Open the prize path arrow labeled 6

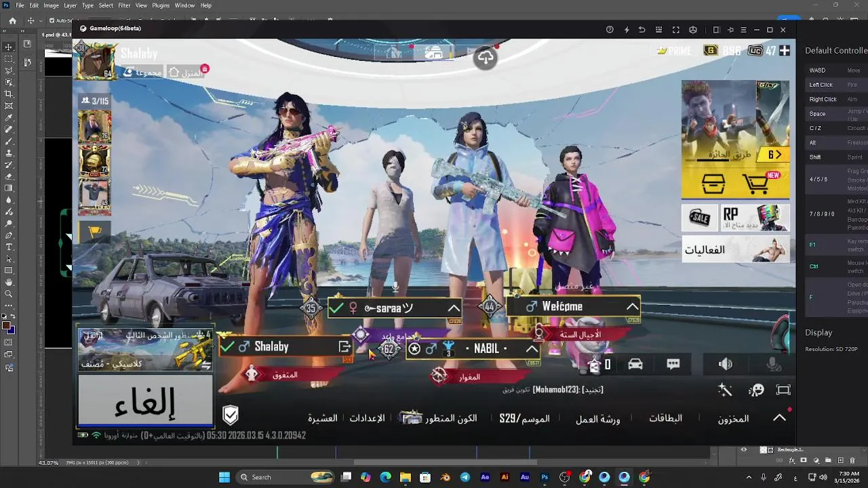coord(774,155)
